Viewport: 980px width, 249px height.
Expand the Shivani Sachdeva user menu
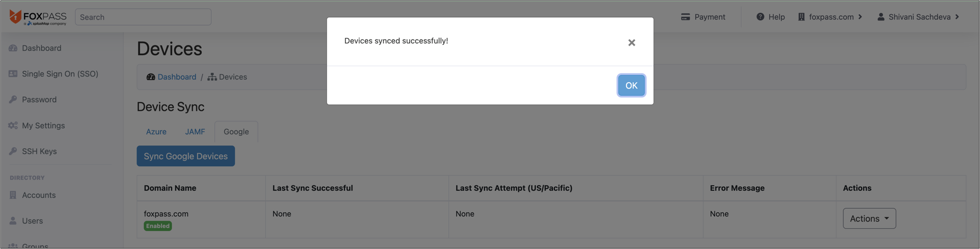pyautogui.click(x=918, y=17)
